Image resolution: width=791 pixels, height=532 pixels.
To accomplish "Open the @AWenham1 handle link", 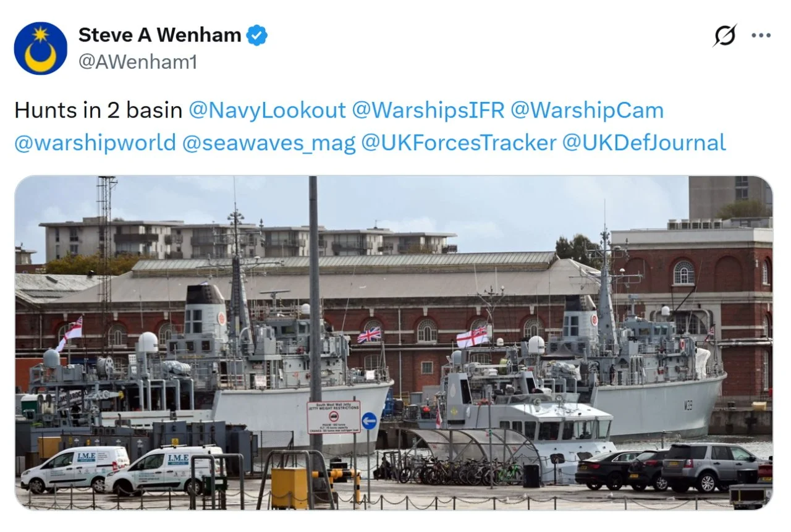I will point(137,62).
